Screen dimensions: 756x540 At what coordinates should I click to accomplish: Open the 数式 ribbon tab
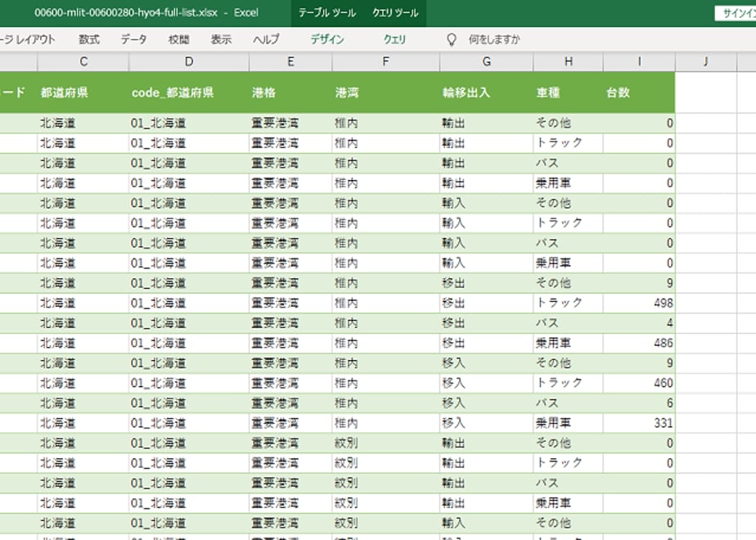tap(89, 39)
